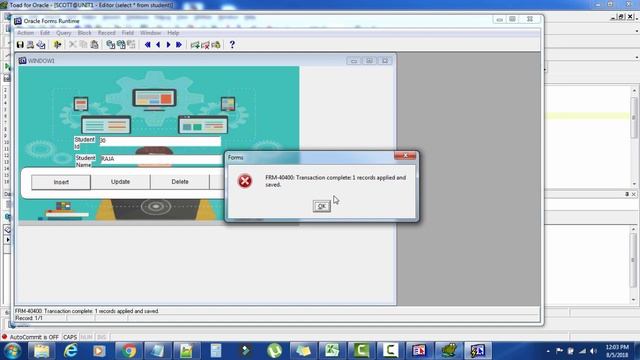Open the Query menu
The image size is (640, 360).
[64, 33]
